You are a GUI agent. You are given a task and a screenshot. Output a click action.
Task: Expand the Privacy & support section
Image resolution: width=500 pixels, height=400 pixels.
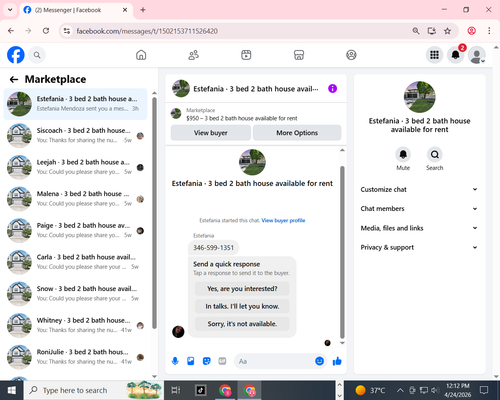(419, 247)
